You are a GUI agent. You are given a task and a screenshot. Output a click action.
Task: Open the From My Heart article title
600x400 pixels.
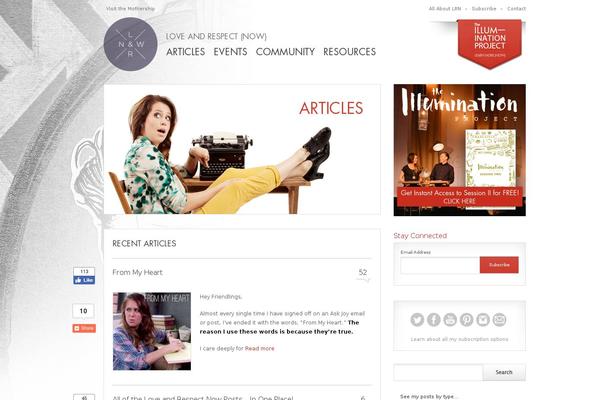[x=137, y=273]
